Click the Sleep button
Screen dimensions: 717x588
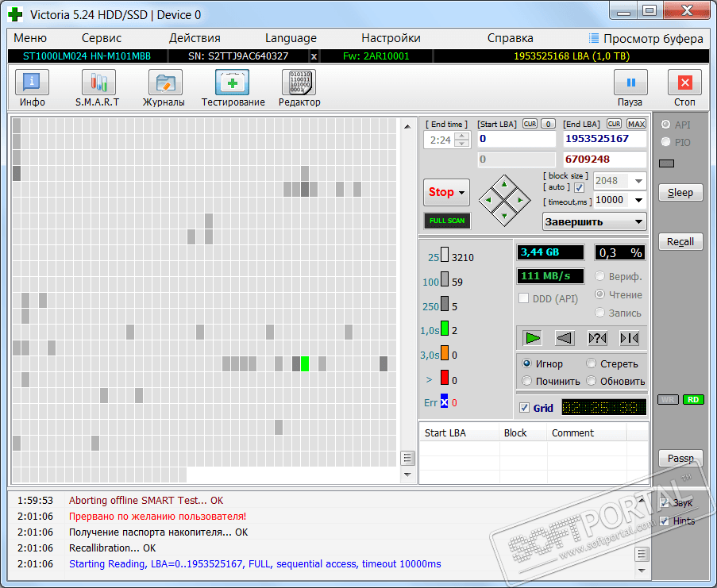click(x=680, y=192)
